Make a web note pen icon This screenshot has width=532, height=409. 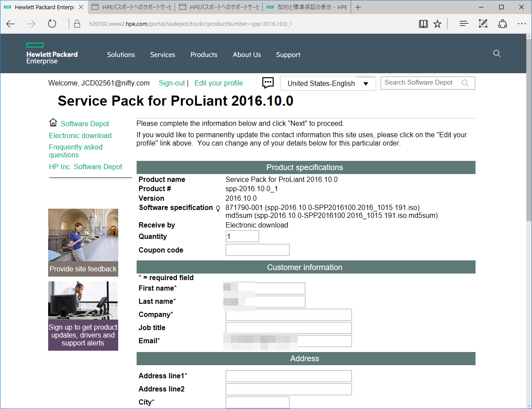click(x=483, y=24)
